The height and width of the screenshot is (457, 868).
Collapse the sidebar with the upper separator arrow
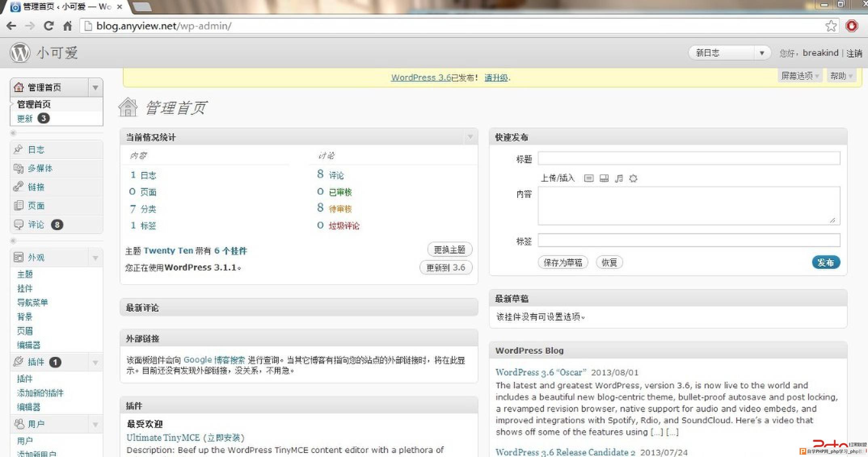(13, 133)
